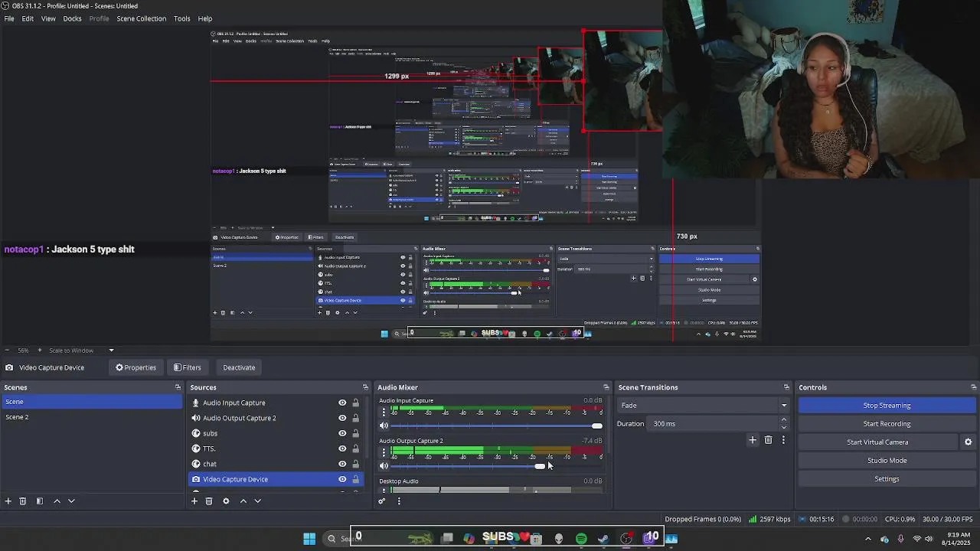Add a new scene with plus icon
The image size is (980, 551).
pyautogui.click(x=8, y=501)
